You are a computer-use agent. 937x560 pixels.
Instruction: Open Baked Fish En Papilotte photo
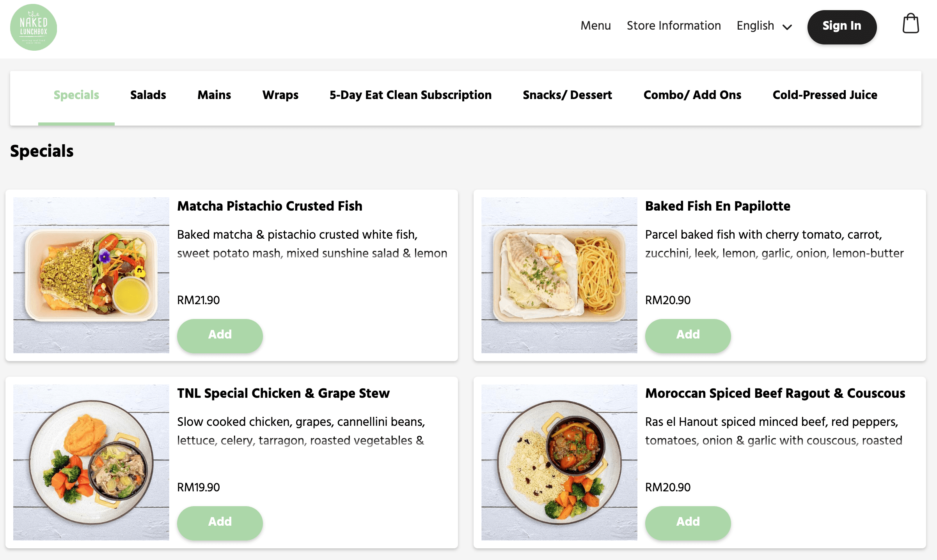tap(559, 275)
